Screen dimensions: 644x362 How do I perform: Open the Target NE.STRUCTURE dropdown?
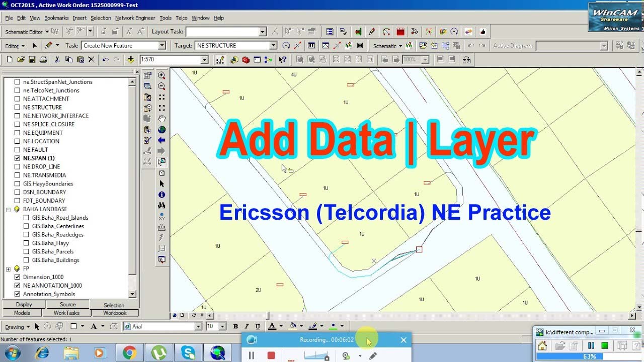273,45
